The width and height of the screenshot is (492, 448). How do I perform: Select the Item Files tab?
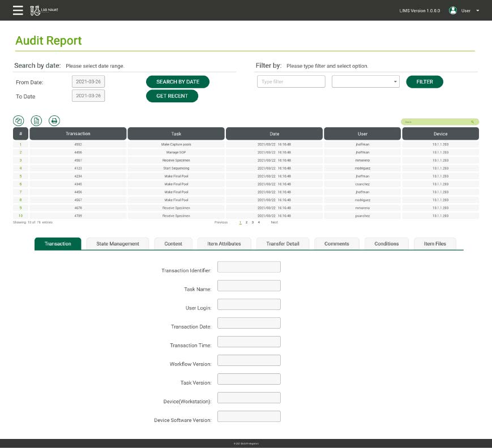coord(434,243)
